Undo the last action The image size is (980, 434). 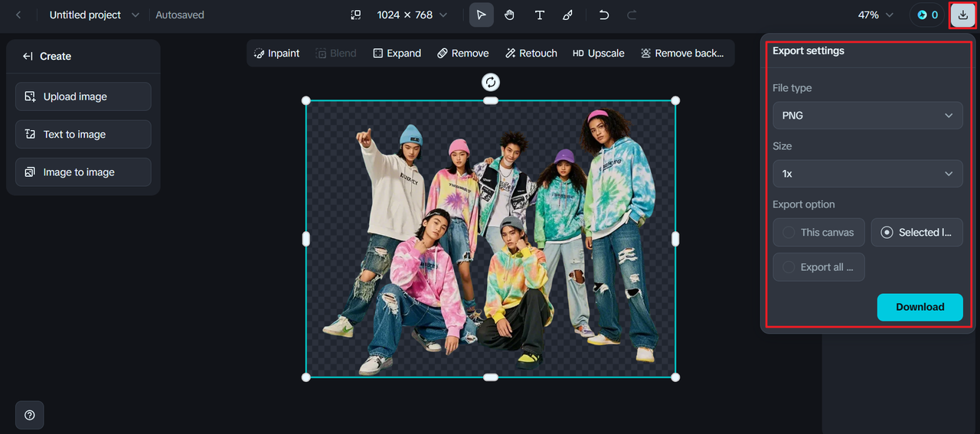pos(604,15)
